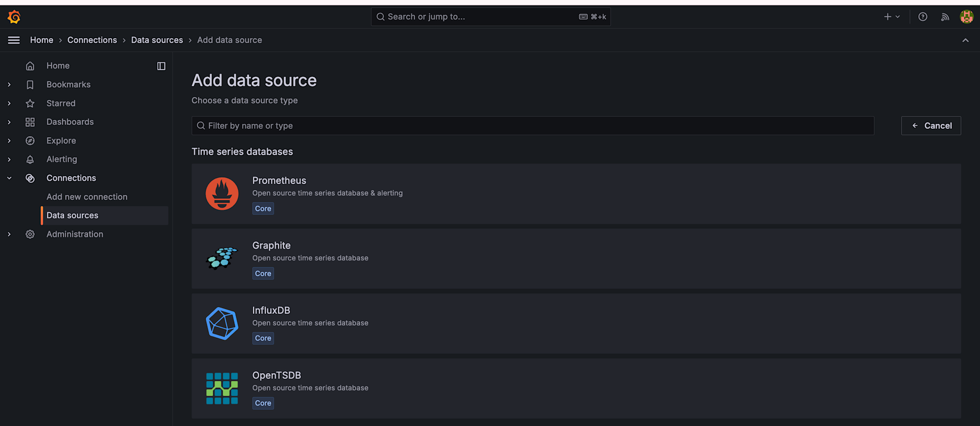The image size is (980, 426).
Task: Open Add new connection menu item
Action: (87, 197)
